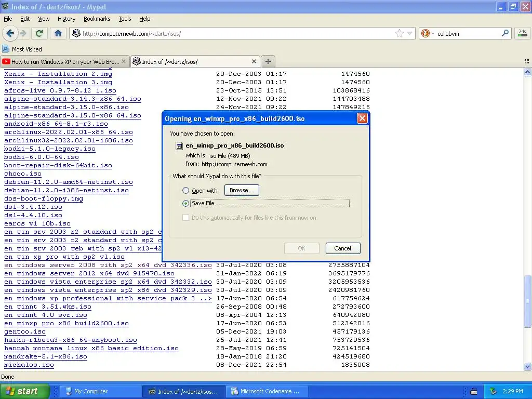
Task: Open the dsl-4.4.10.iso link
Action: (x=33, y=216)
